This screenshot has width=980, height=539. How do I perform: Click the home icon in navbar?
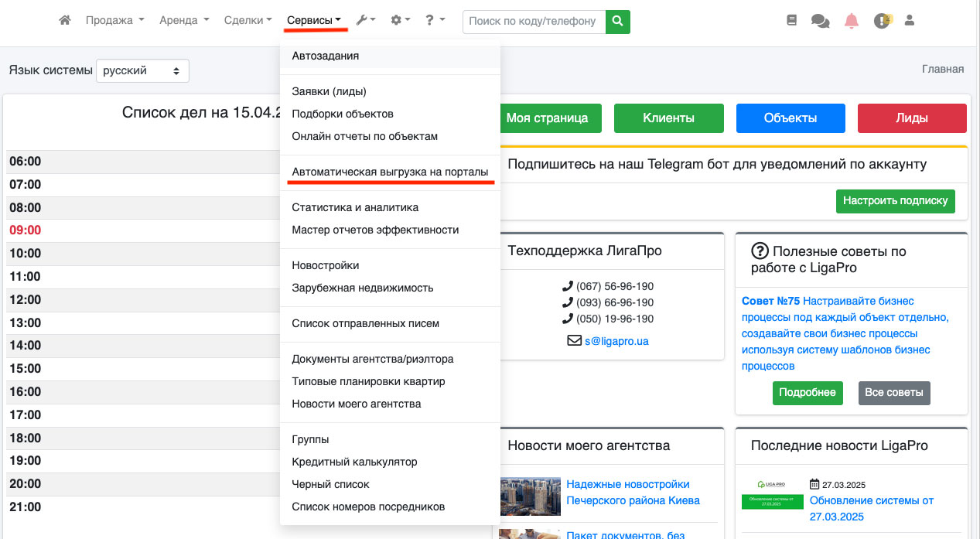click(x=65, y=21)
